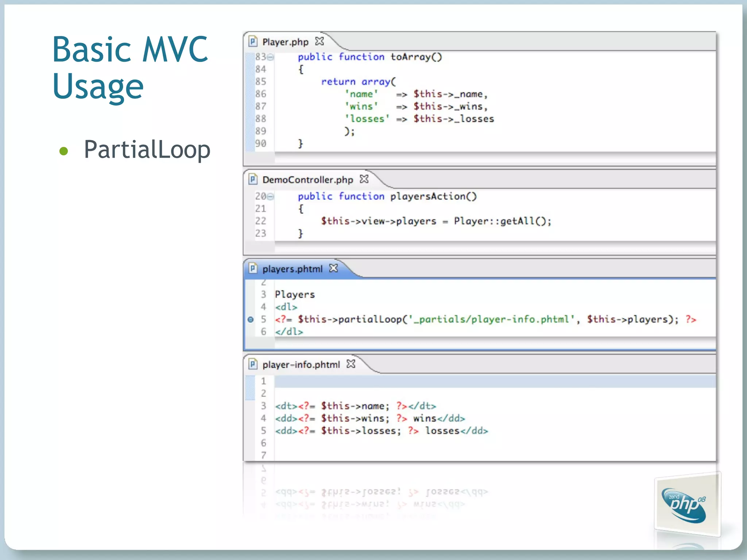Click line number 86 in Player.php
The image size is (747, 560).
(x=260, y=94)
